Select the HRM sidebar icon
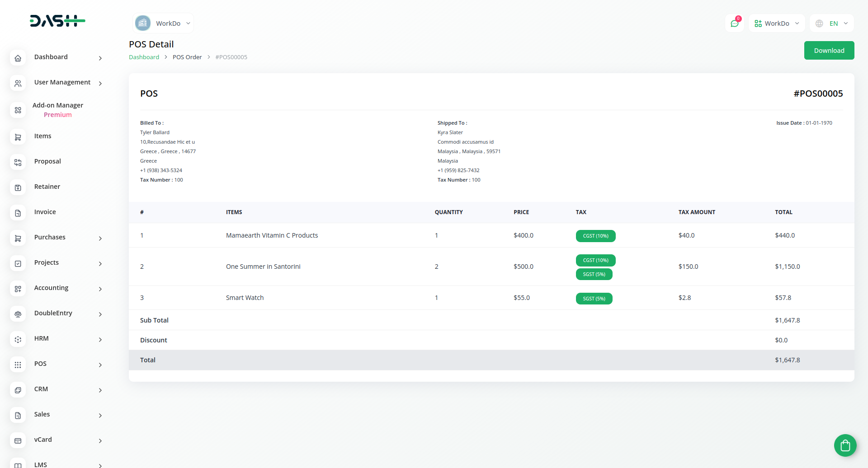 pyautogui.click(x=18, y=339)
